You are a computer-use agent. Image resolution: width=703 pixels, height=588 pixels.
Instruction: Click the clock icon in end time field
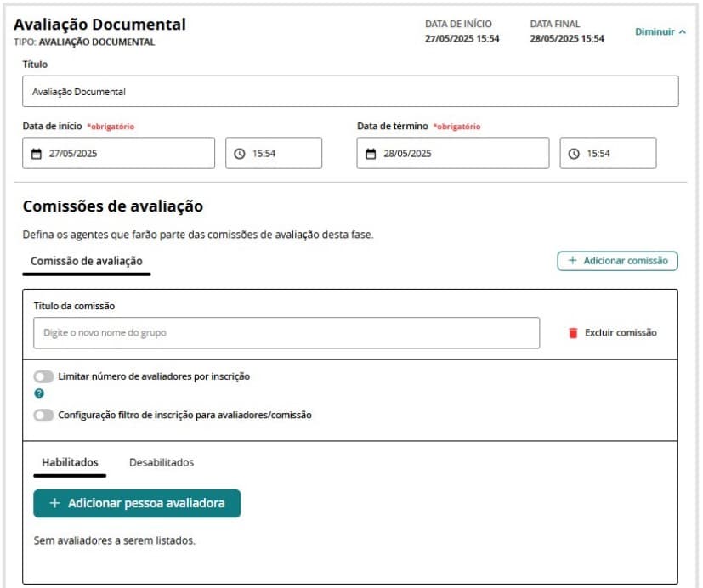574,154
